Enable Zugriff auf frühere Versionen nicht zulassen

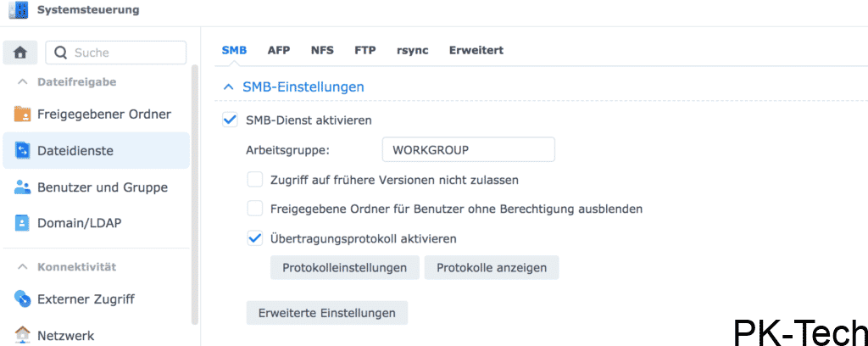click(x=254, y=180)
